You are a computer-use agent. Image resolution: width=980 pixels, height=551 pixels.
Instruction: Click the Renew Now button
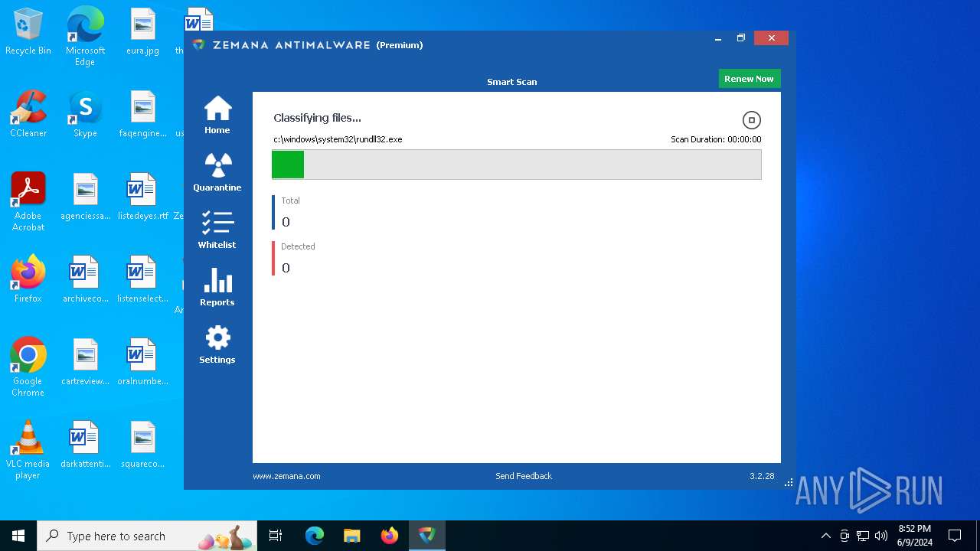749,79
